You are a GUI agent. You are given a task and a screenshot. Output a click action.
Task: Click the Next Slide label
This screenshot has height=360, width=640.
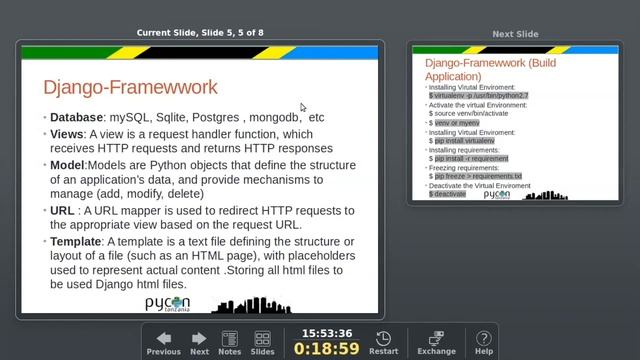click(x=515, y=34)
